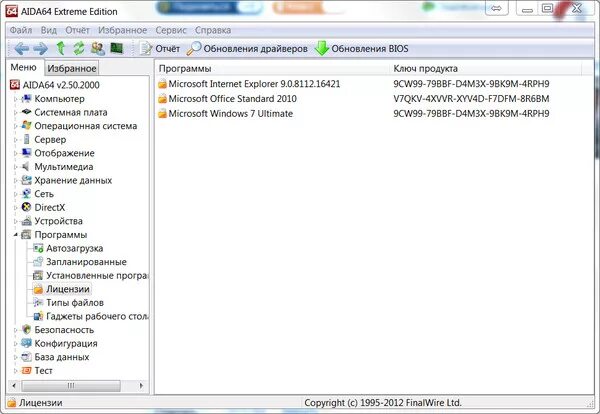Select the Конфигурация icon
The width and height of the screenshot is (600, 414).
26,343
